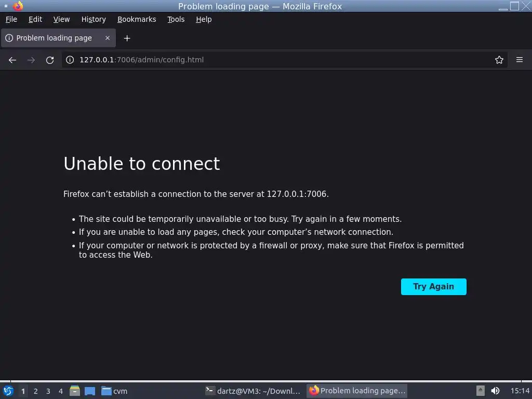The width and height of the screenshot is (532, 399).
Task: Click the 15:14 clock in the tray
Action: pyautogui.click(x=520, y=391)
